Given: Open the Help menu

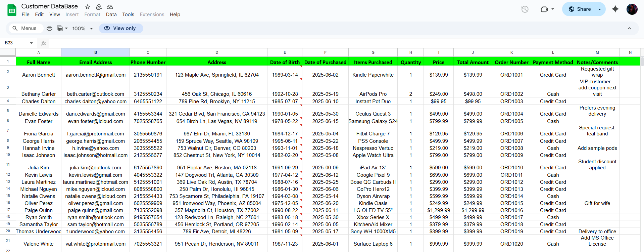Looking at the screenshot, I should click(175, 14).
